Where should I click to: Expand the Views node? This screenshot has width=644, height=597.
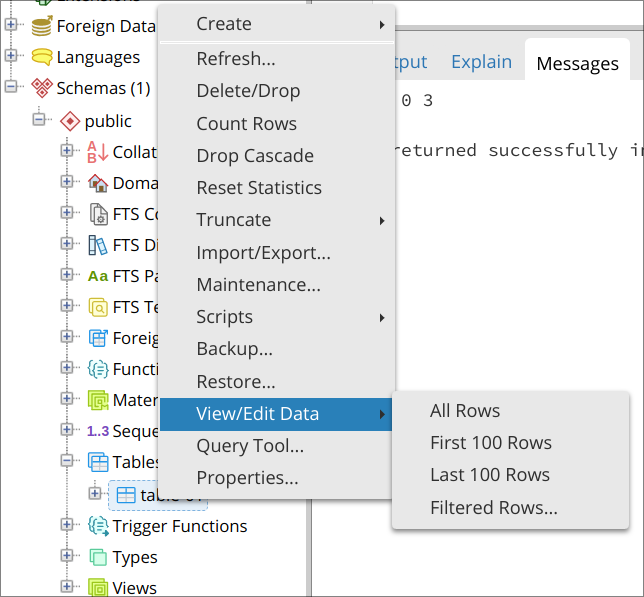67,586
